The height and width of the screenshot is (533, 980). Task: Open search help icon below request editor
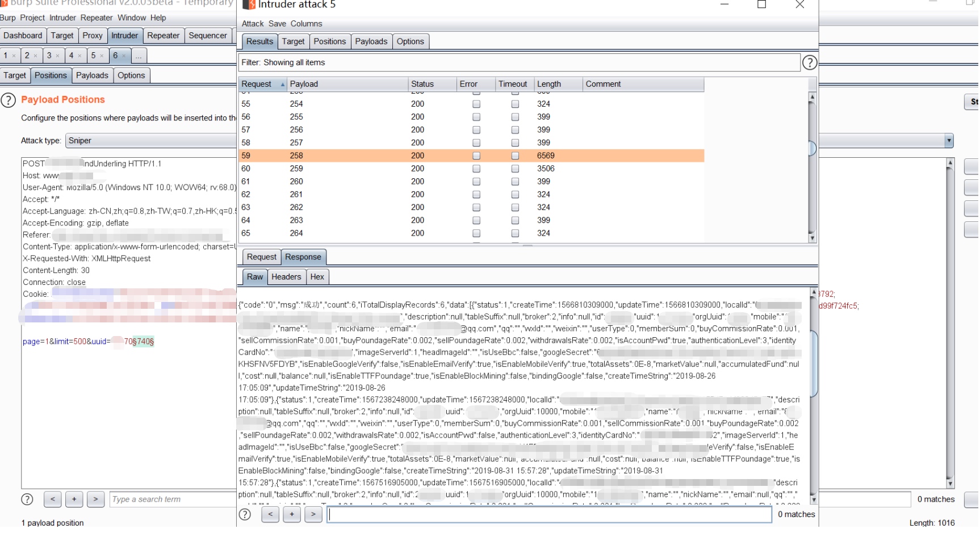[x=27, y=500]
